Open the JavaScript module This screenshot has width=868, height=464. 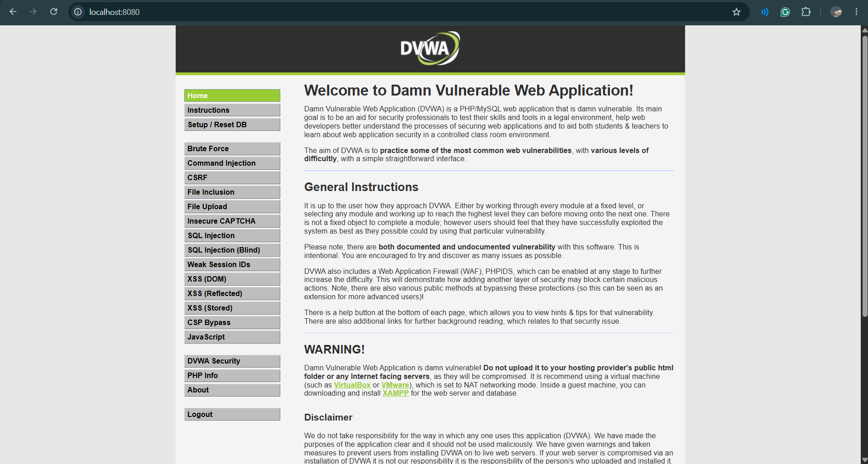tap(232, 337)
